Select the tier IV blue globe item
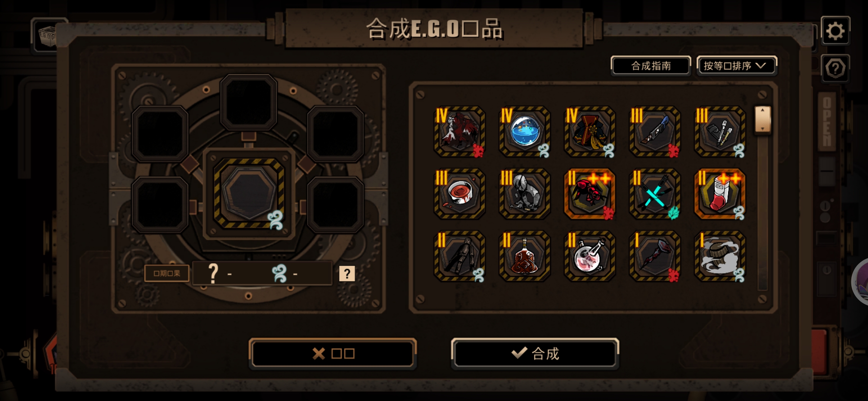Image resolution: width=868 pixels, height=401 pixels. pyautogui.click(x=525, y=131)
